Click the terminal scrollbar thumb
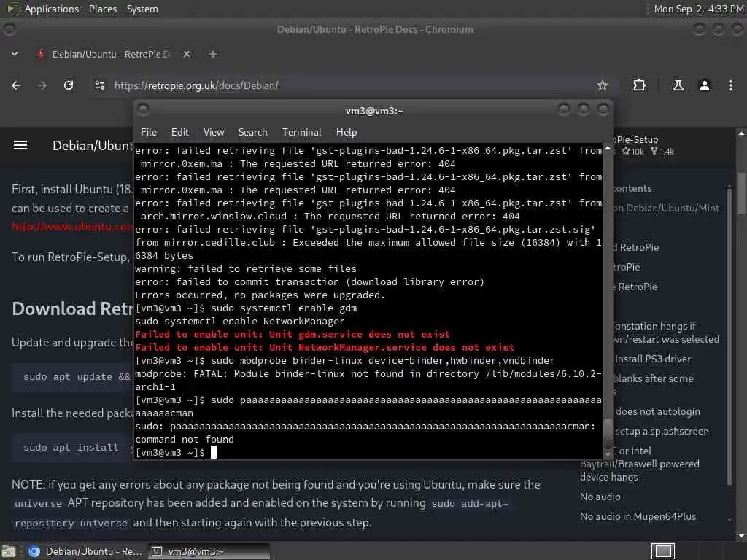747x560 pixels. 608,432
